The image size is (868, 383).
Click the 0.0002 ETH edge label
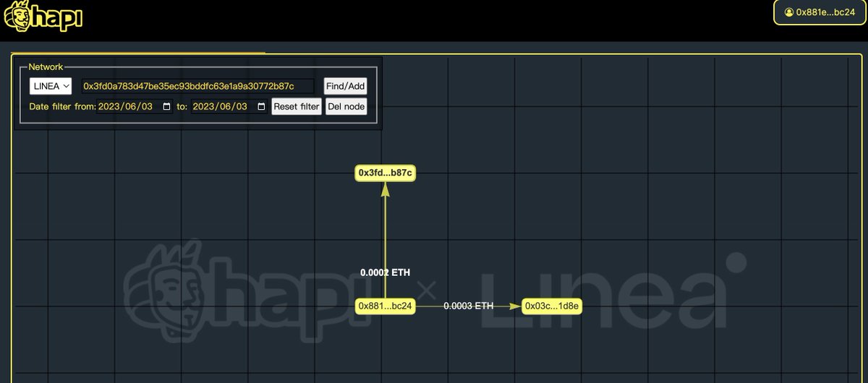tap(385, 272)
